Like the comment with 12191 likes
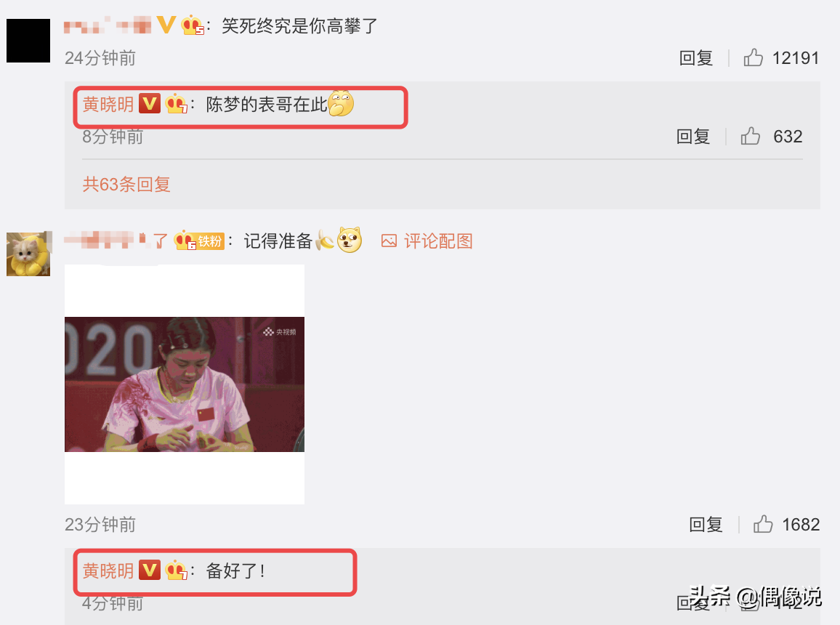Viewport: 840px width, 625px height. [x=754, y=57]
